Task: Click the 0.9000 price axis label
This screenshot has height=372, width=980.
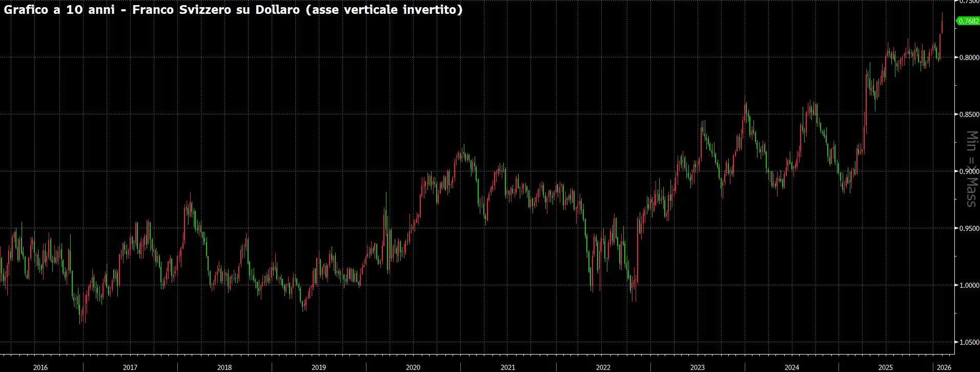Action: 969,171
